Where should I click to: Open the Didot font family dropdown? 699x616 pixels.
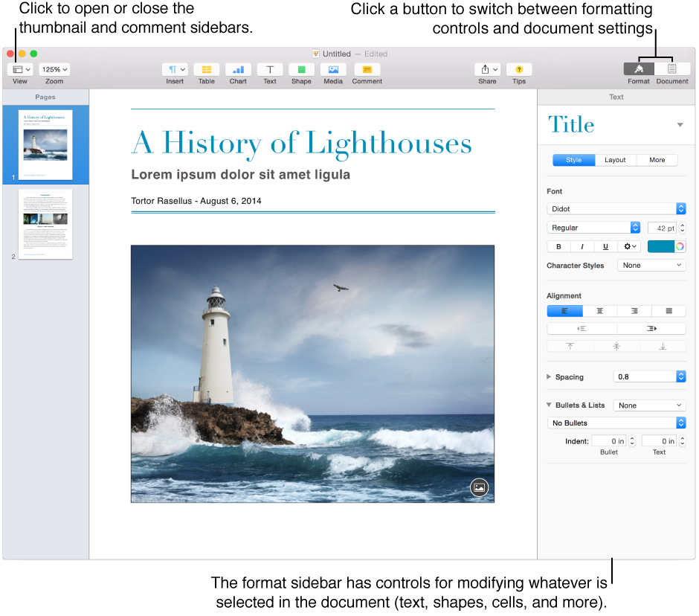616,208
